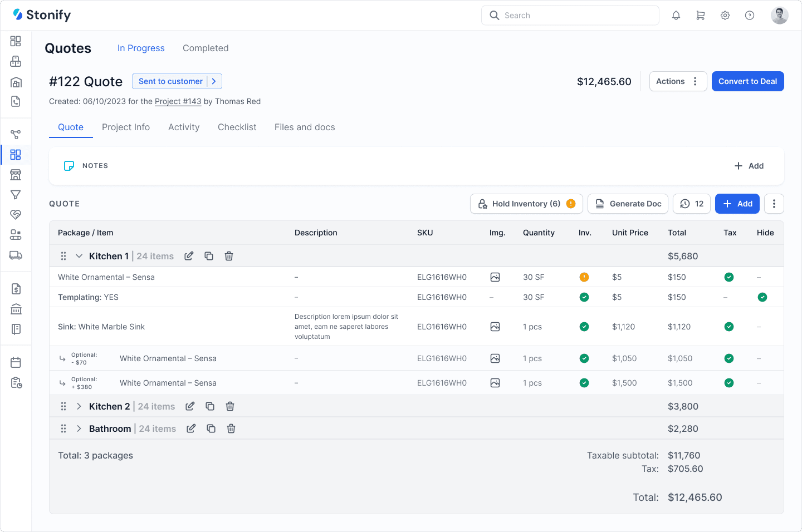Click the orange inventory warning on White Ornamental

[x=584, y=277]
